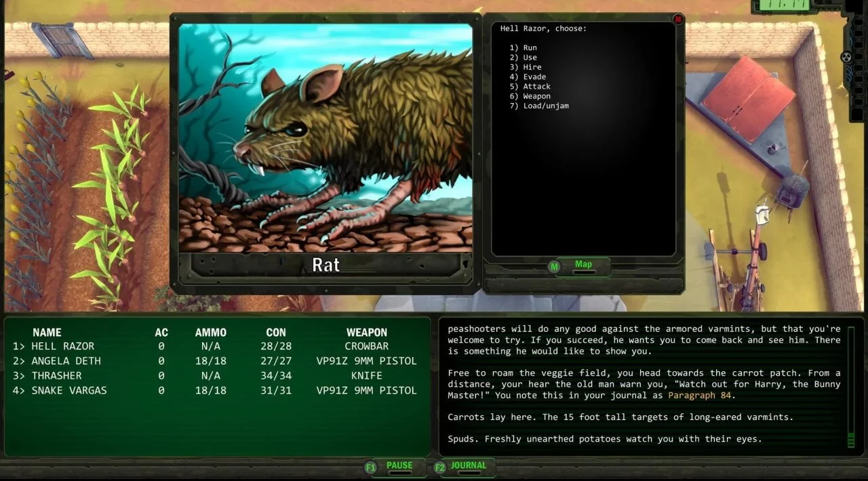Open the Journal
The width and height of the screenshot is (868, 481).
pyautogui.click(x=469, y=466)
